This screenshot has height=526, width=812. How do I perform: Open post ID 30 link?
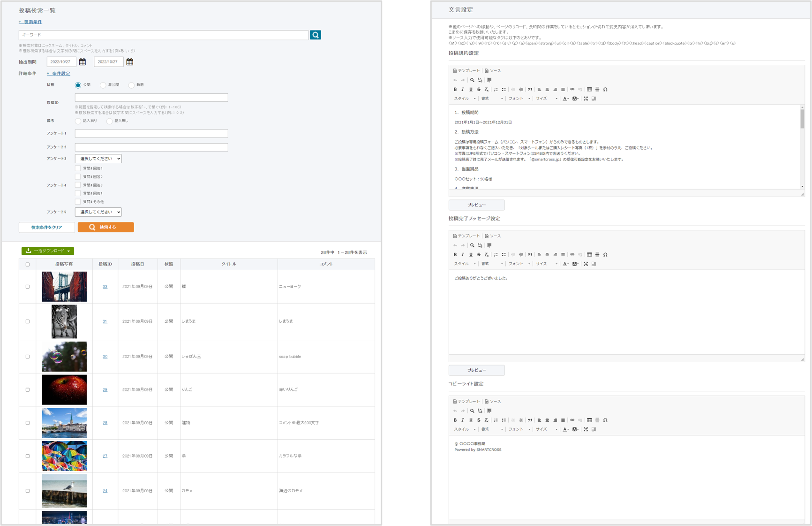[105, 357]
